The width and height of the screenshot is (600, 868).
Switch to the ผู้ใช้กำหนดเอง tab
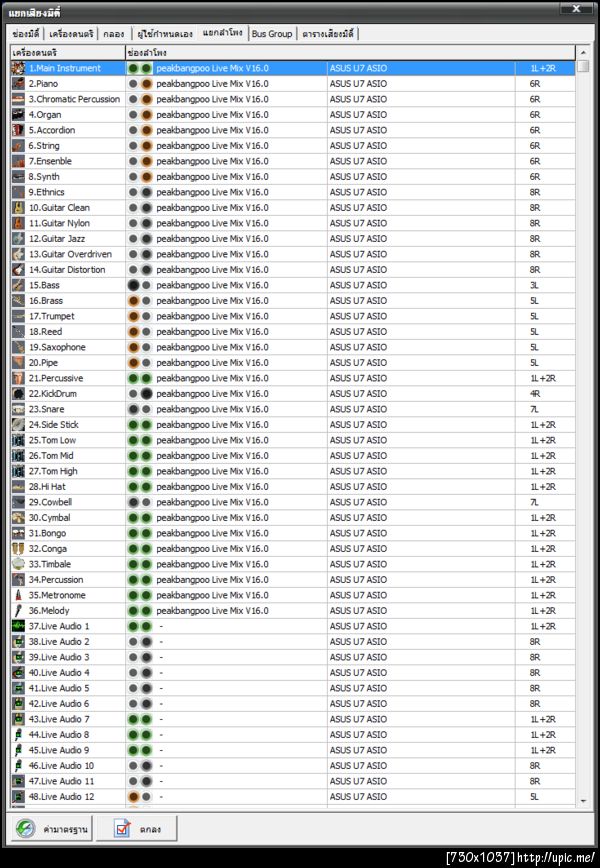[x=165, y=34]
